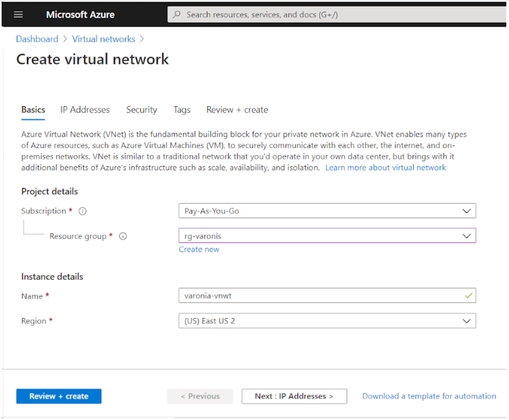
Task: Open the Azure portal hamburger menu
Action: pyautogui.click(x=18, y=15)
